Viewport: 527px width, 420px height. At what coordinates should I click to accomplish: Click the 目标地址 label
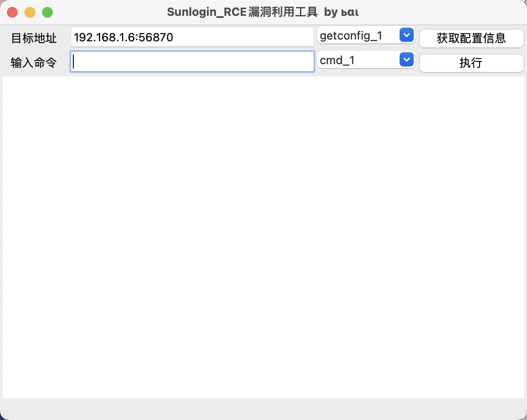(x=34, y=38)
